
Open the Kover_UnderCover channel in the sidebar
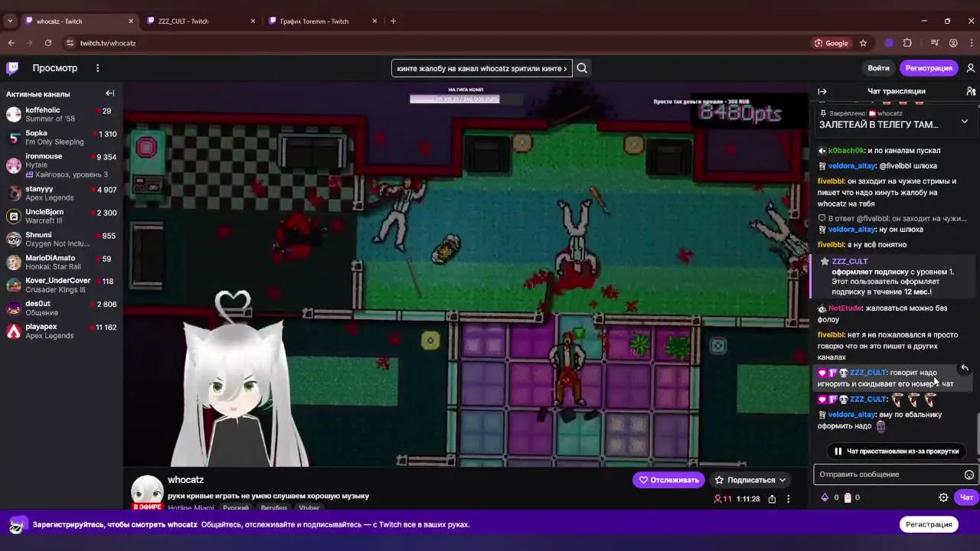pos(61,285)
